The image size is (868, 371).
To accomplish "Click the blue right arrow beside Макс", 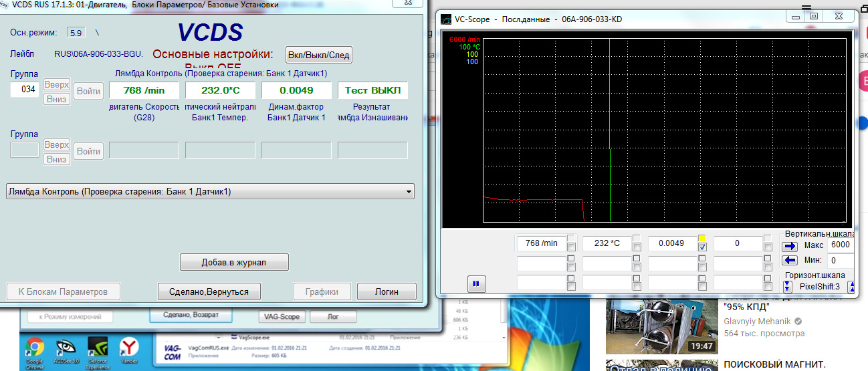I will (790, 246).
